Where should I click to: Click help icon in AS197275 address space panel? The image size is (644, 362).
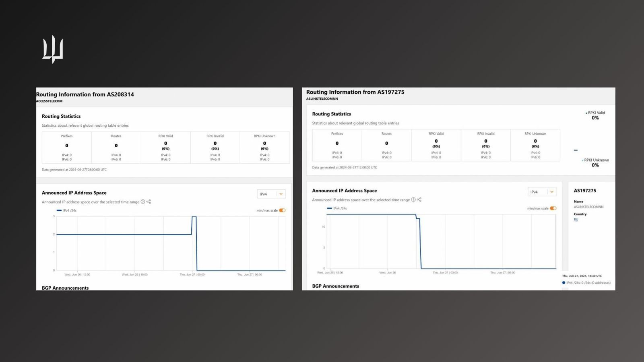[413, 200]
